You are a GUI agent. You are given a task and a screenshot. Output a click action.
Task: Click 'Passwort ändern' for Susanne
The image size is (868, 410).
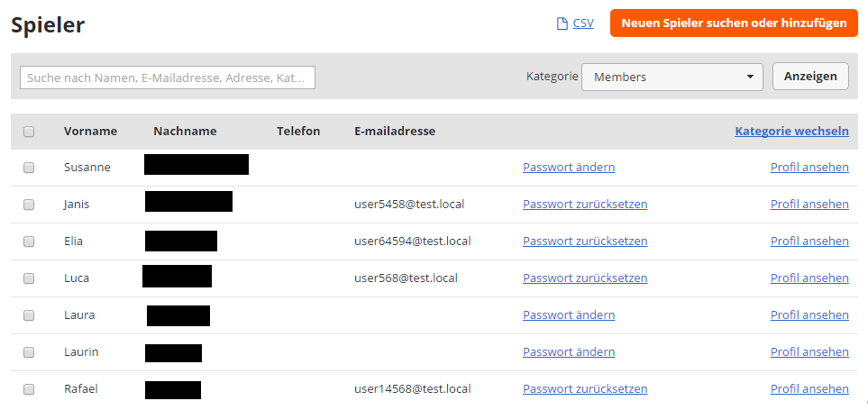pyautogui.click(x=569, y=167)
